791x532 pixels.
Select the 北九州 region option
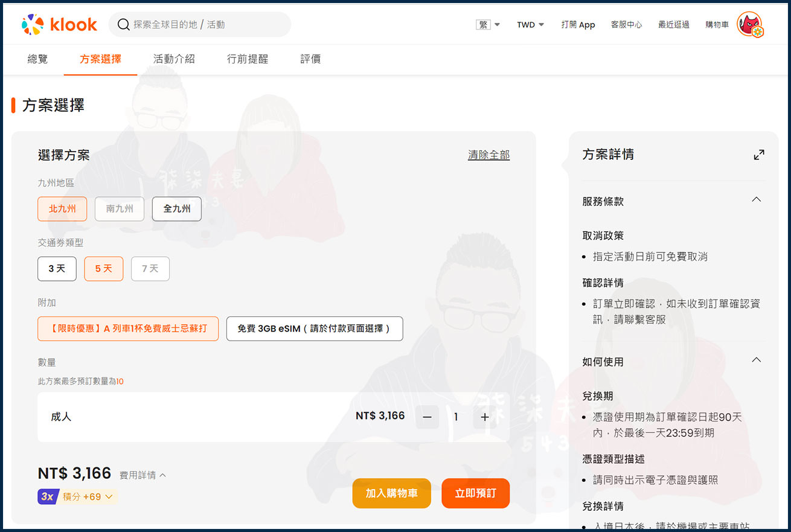click(x=62, y=208)
